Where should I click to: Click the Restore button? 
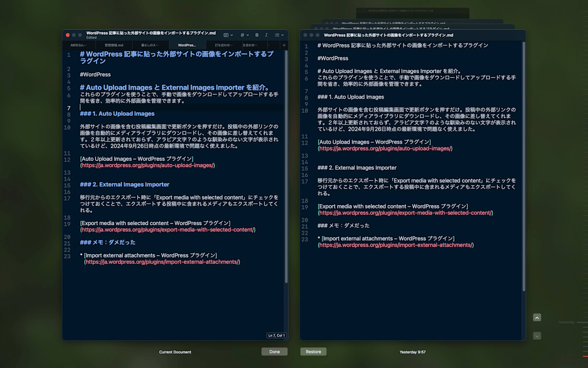(x=314, y=351)
